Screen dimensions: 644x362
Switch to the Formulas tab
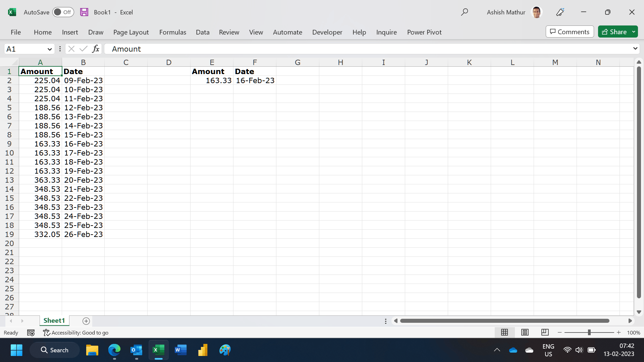coord(173,32)
